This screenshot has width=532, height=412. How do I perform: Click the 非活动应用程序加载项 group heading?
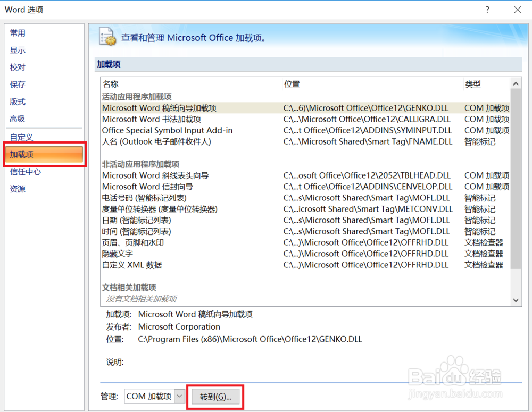[140, 164]
